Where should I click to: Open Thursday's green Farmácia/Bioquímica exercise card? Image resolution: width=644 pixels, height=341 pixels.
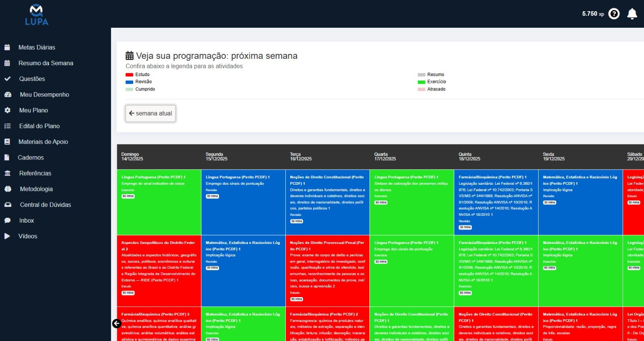496,271
